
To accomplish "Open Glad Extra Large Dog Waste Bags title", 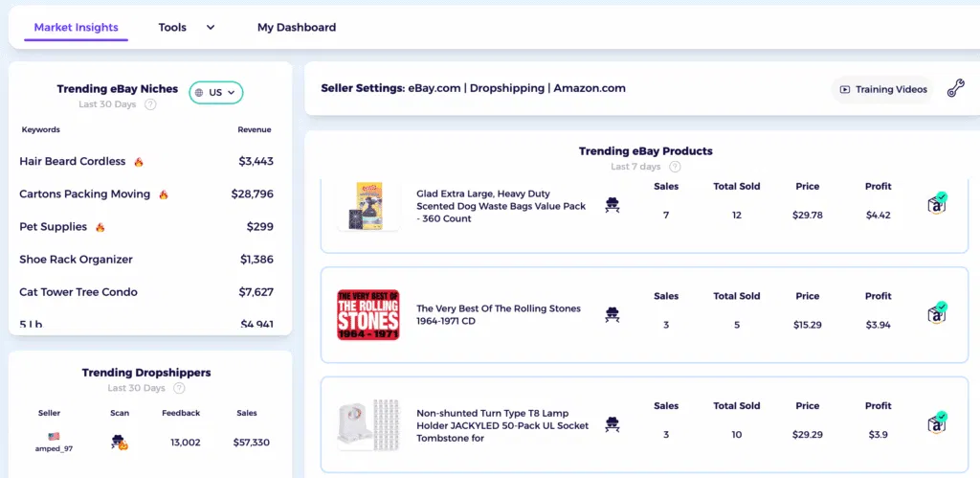I will click(x=501, y=207).
